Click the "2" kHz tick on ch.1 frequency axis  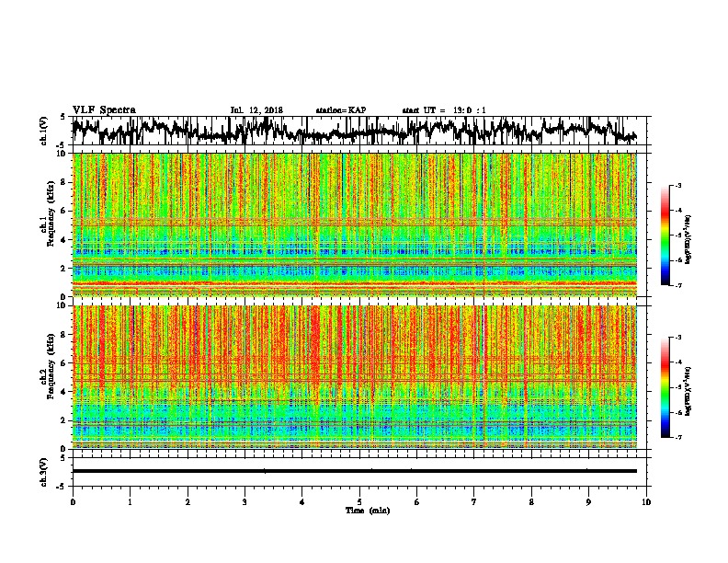click(x=63, y=269)
